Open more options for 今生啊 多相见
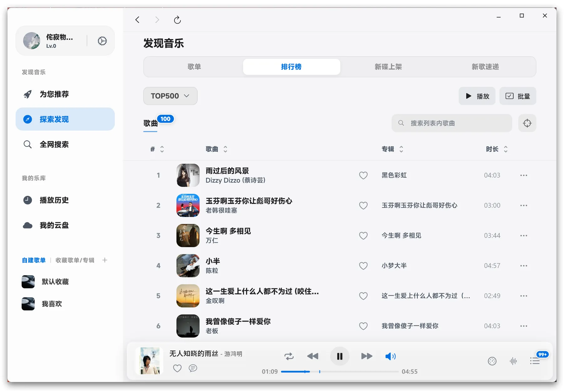 [524, 236]
